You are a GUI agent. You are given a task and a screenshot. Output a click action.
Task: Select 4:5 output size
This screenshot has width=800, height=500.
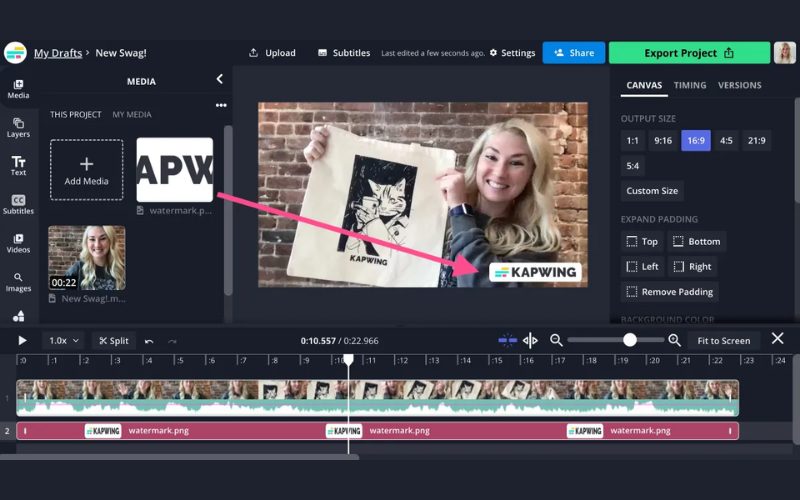(x=726, y=140)
